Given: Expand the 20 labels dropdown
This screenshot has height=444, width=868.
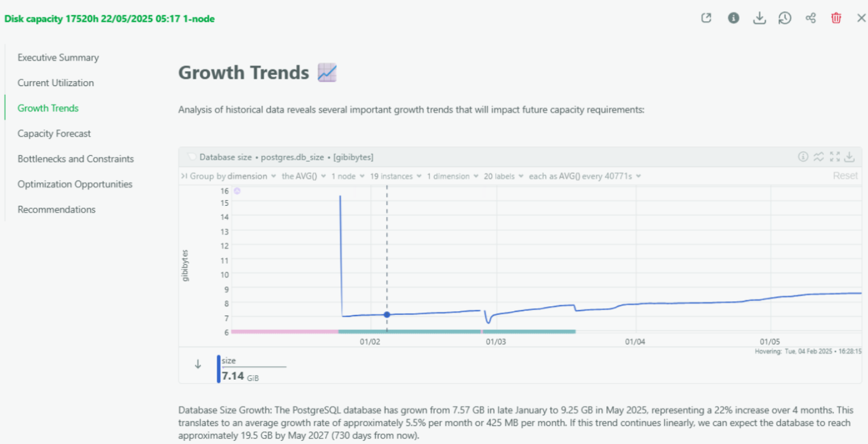Looking at the screenshot, I should point(503,176).
